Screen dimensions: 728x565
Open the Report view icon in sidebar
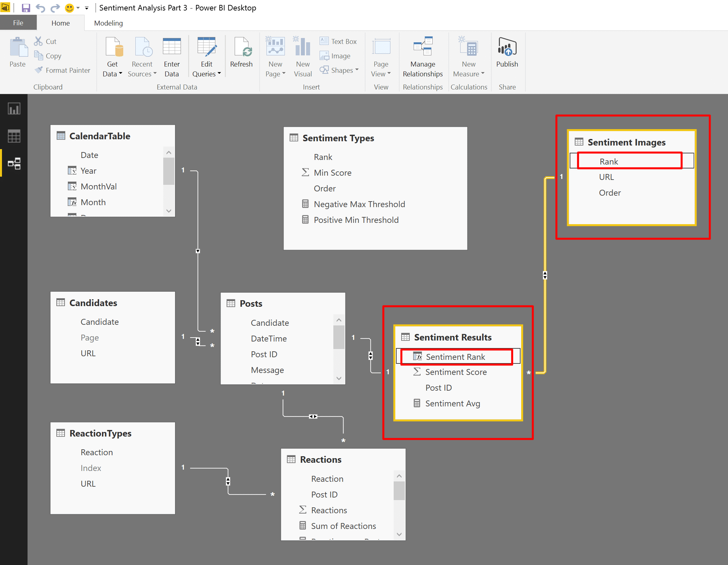click(x=14, y=109)
